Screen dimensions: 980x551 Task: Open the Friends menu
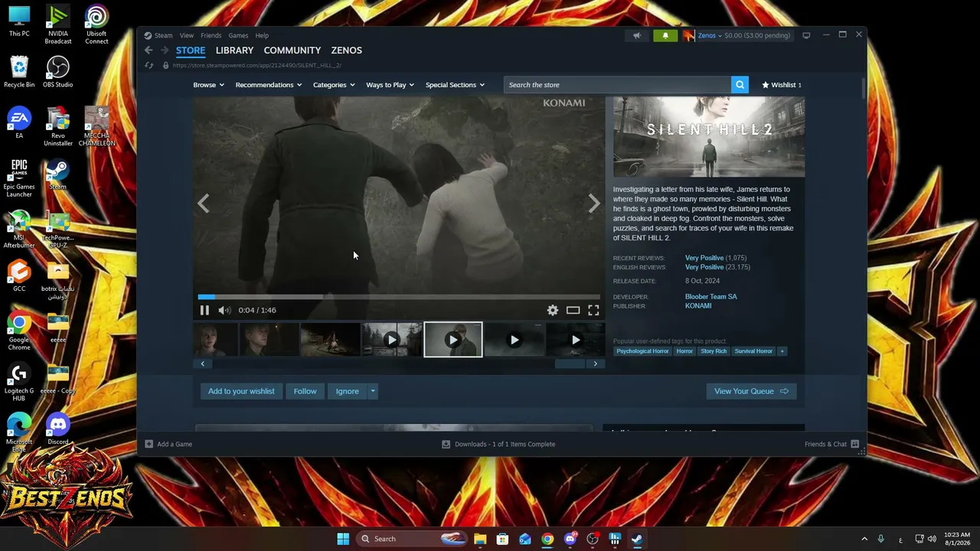click(211, 35)
